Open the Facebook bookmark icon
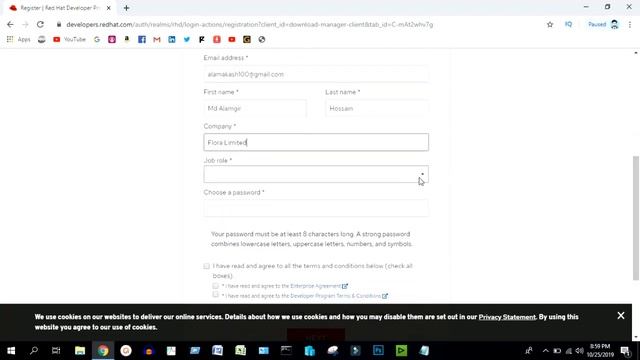 pyautogui.click(x=142, y=40)
